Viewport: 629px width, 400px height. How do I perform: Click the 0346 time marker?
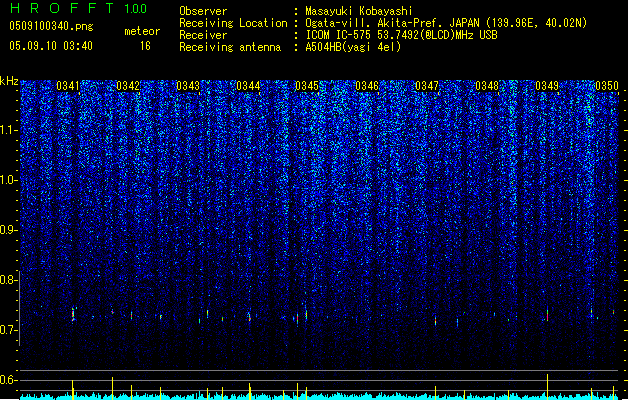pos(367,86)
